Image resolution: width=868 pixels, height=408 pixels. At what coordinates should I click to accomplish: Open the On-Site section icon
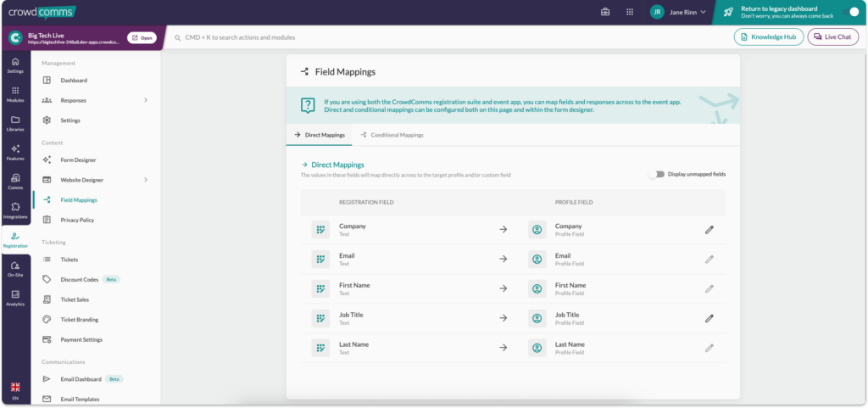point(15,270)
